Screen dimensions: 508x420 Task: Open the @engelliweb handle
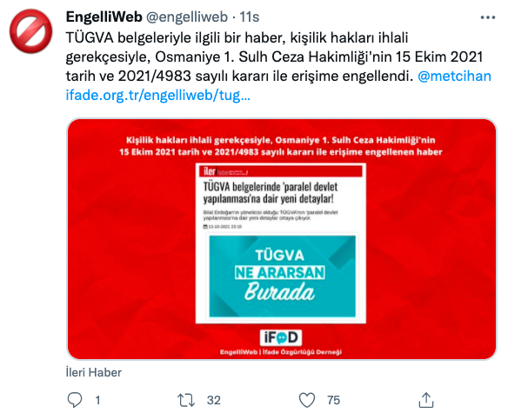click(187, 17)
